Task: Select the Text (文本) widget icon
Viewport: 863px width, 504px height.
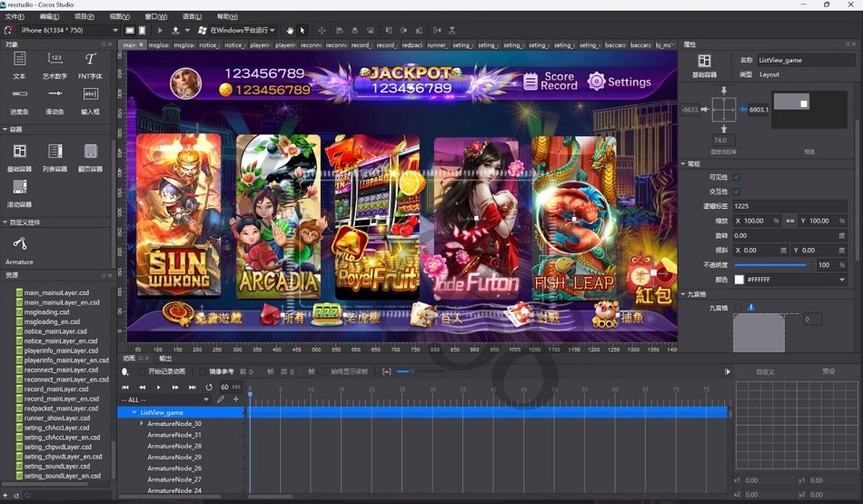Action: click(19, 58)
